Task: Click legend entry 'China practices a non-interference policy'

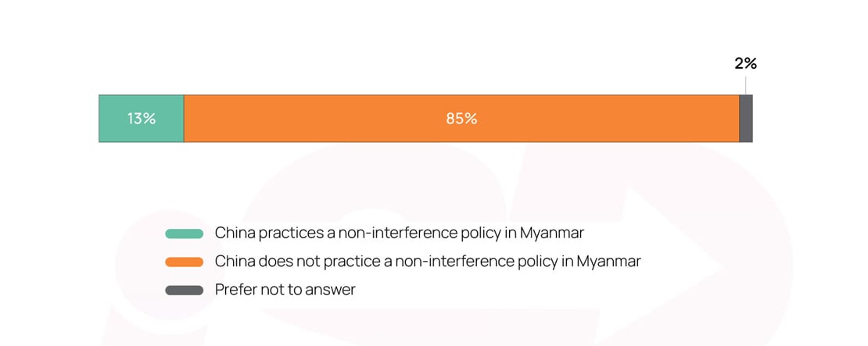Action: 399,233
